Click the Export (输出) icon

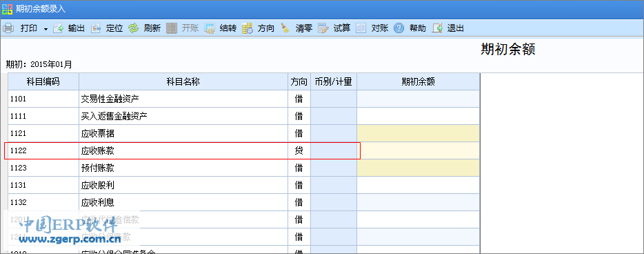pyautogui.click(x=59, y=28)
